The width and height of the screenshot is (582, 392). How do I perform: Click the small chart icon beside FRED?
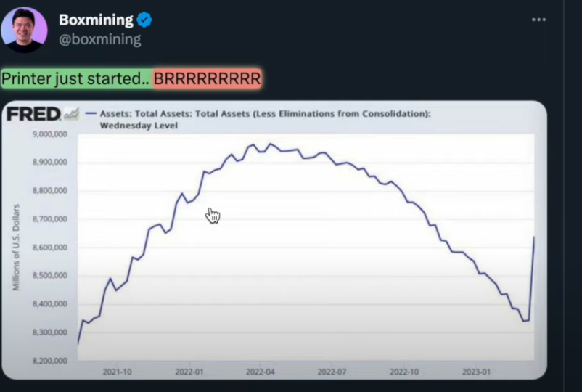point(71,114)
